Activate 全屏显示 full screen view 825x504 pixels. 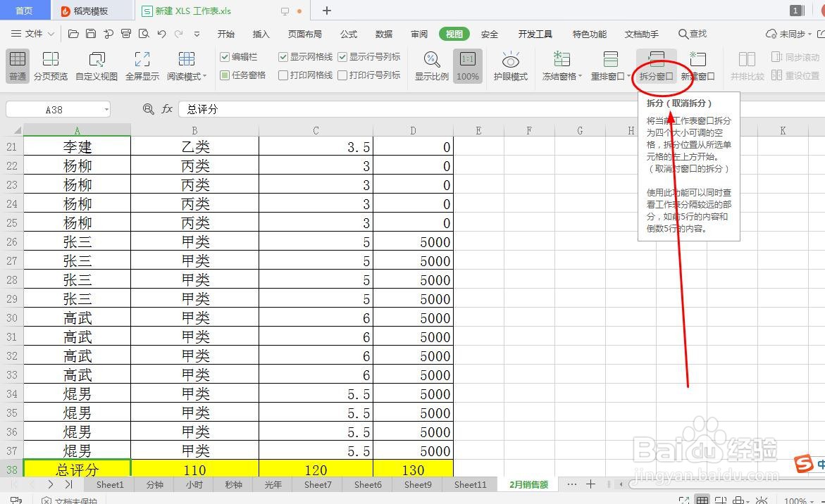pos(142,65)
